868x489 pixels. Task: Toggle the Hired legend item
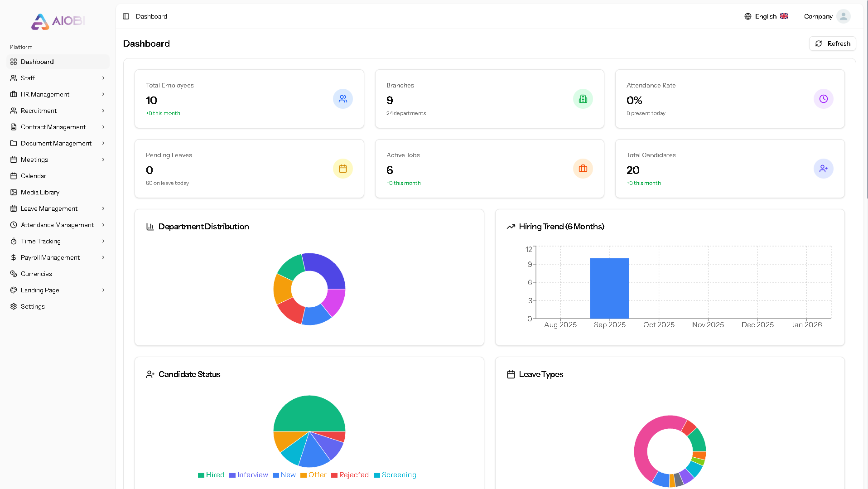click(x=211, y=474)
